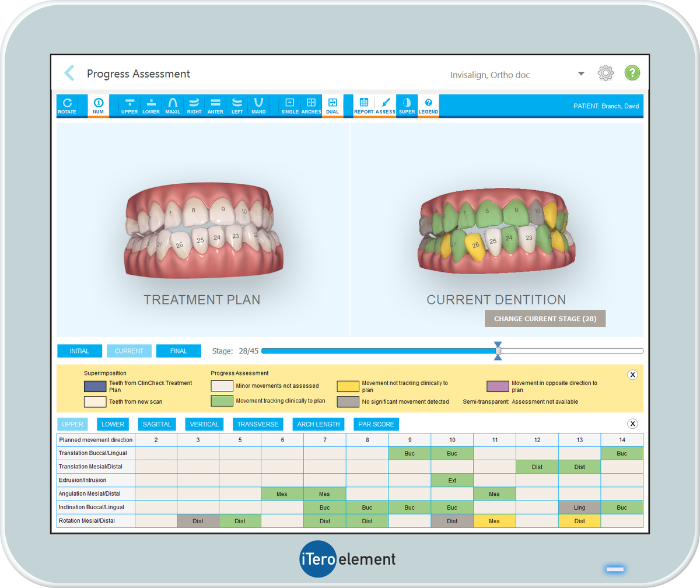The height and width of the screenshot is (588, 700).
Task: Click the Ling cell for tooth 13
Action: pos(579,508)
